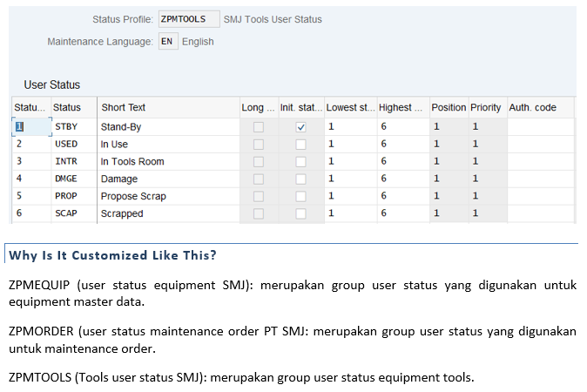The width and height of the screenshot is (587, 392).
Task: Select the Lowest status number column header
Action: pos(350,108)
